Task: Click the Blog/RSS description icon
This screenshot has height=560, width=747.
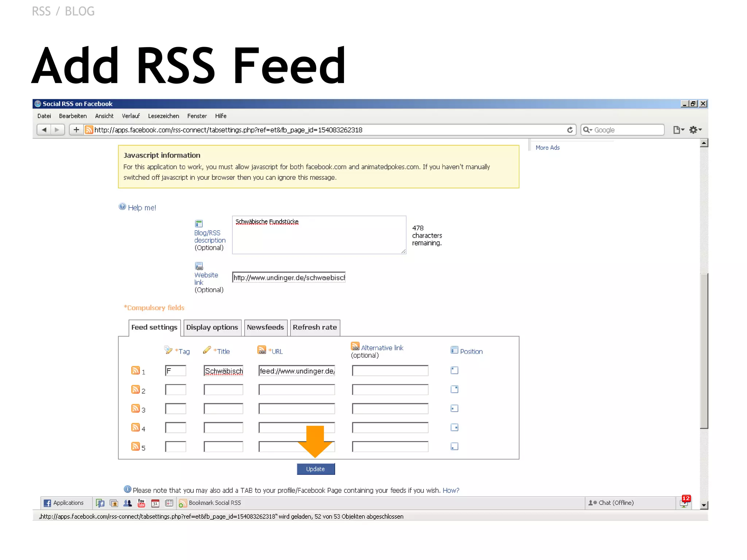Action: point(199,223)
